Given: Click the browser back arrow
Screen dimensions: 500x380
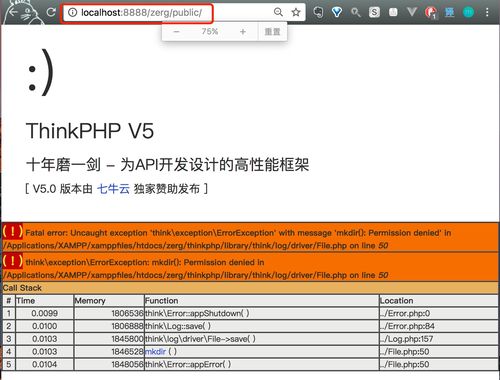Looking at the screenshot, I should (13, 12).
